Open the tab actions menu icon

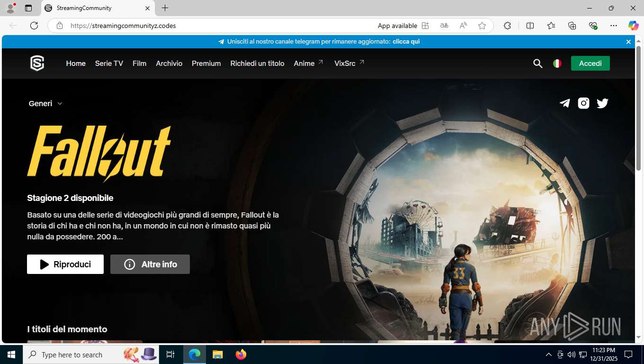[28, 8]
